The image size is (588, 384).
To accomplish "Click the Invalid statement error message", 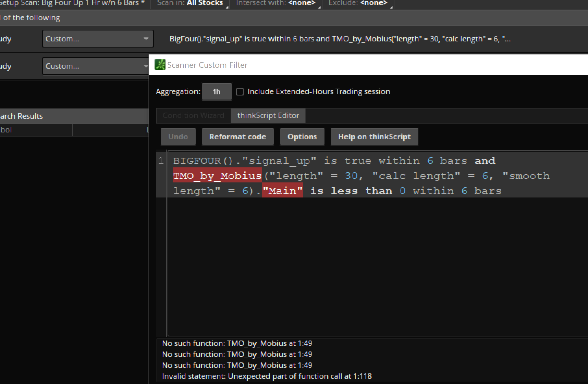I will point(267,376).
